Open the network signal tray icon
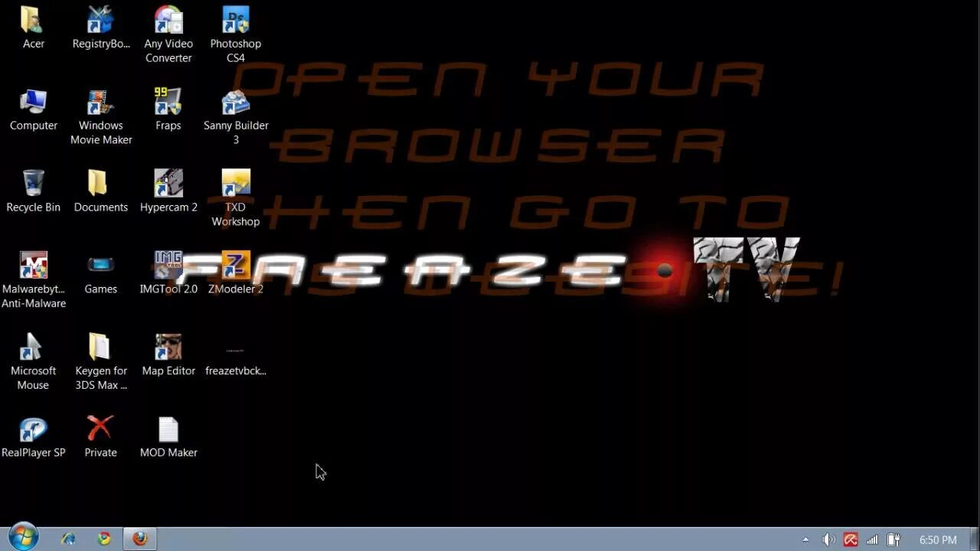 point(872,540)
